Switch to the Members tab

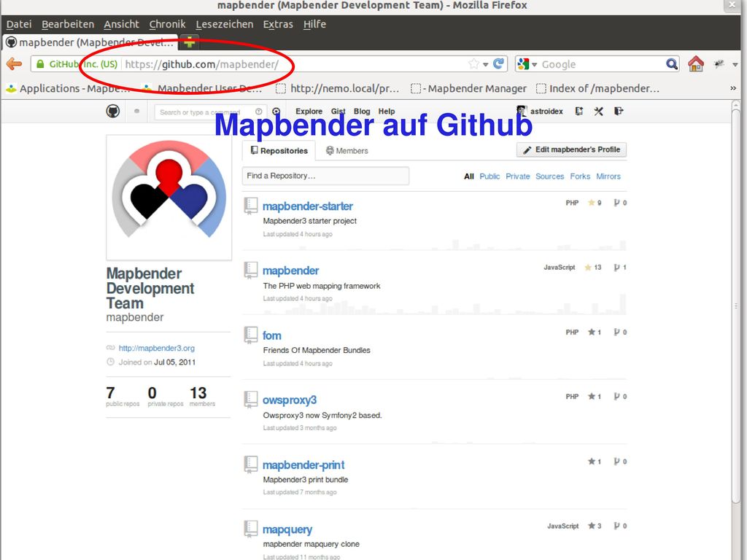[347, 150]
